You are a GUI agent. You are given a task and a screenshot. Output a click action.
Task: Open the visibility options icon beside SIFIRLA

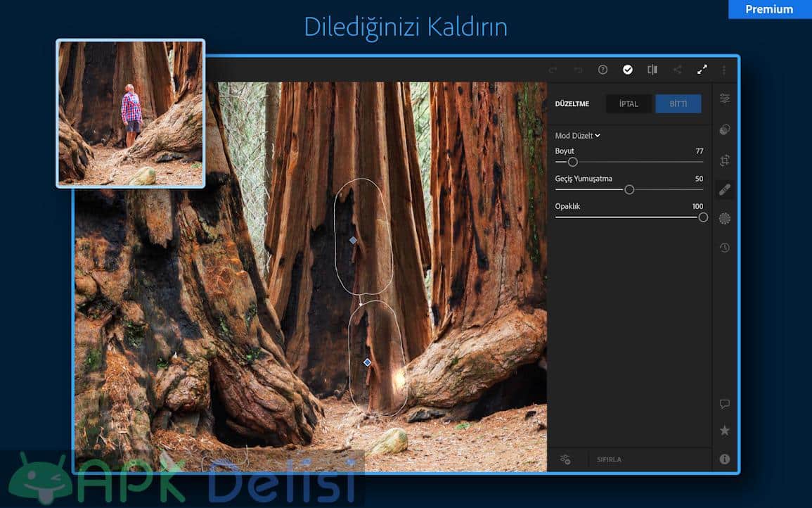(x=565, y=459)
